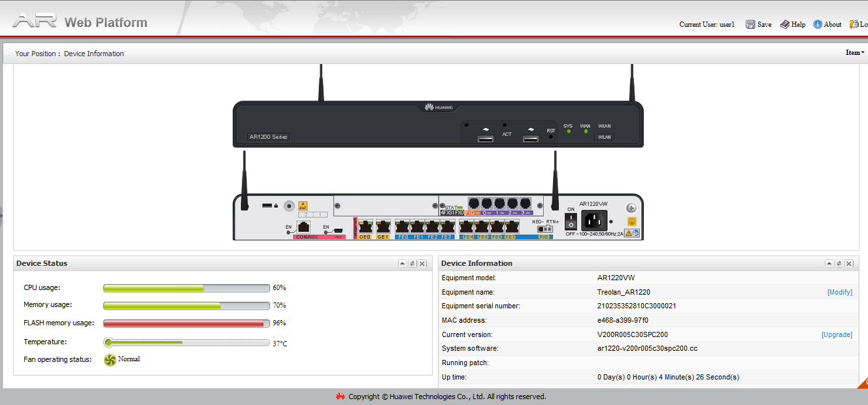Click the yellow ESD jack icon

point(303,205)
